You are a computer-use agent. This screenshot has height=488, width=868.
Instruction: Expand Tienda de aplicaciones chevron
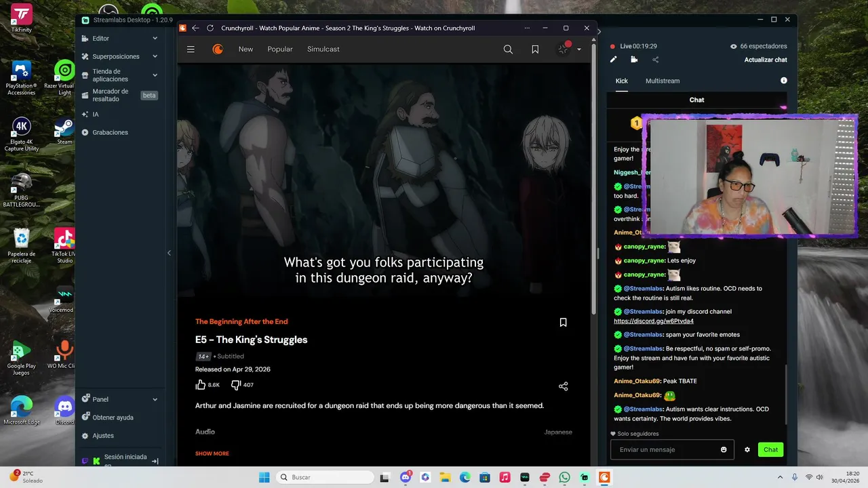pos(155,75)
